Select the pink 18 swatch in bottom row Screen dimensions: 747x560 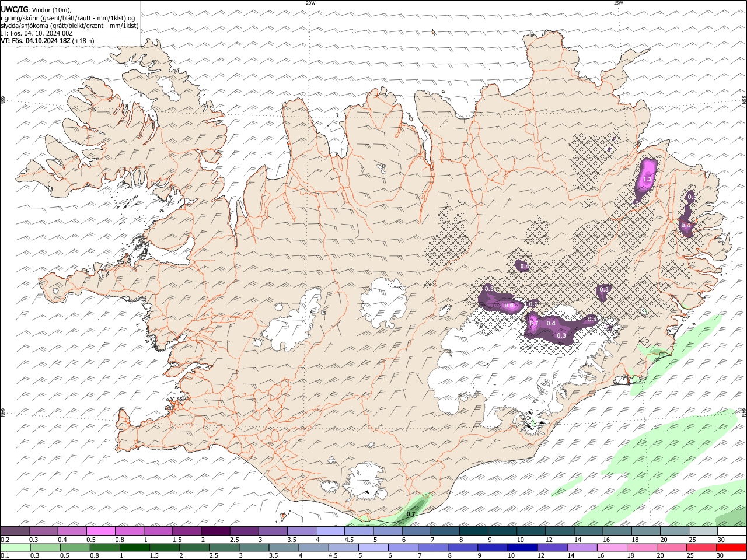click(641, 548)
